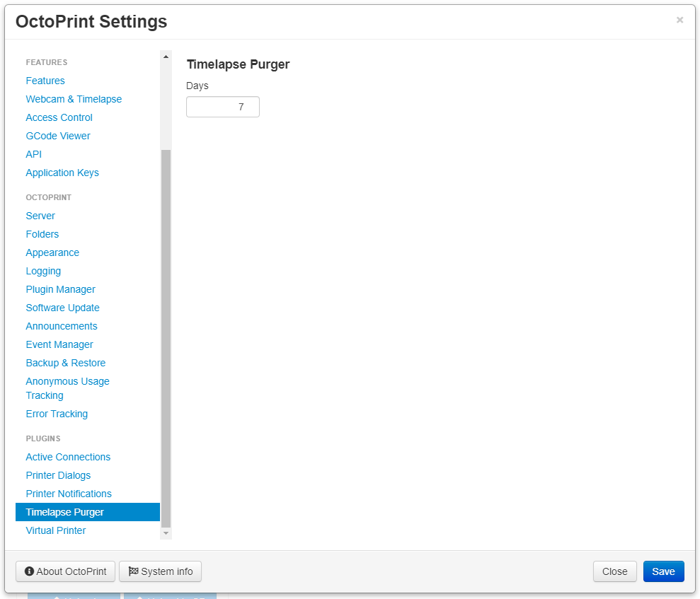Open the Features settings page
700x599 pixels.
45,81
